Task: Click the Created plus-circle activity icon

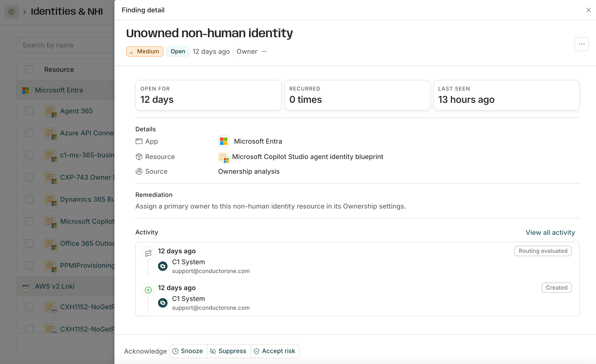Action: tap(148, 290)
